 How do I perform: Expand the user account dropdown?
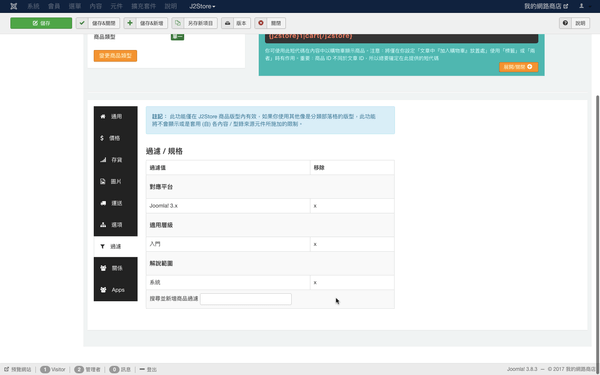(x=583, y=6)
